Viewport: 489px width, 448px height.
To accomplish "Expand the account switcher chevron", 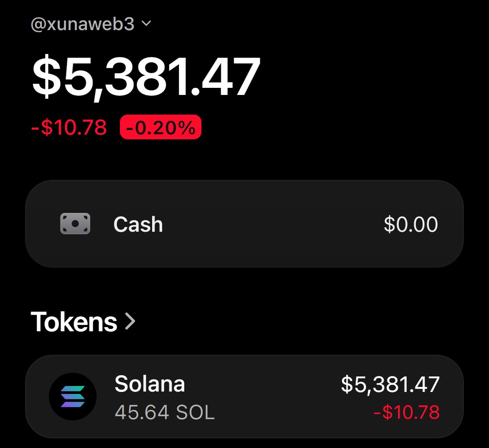I will [146, 23].
